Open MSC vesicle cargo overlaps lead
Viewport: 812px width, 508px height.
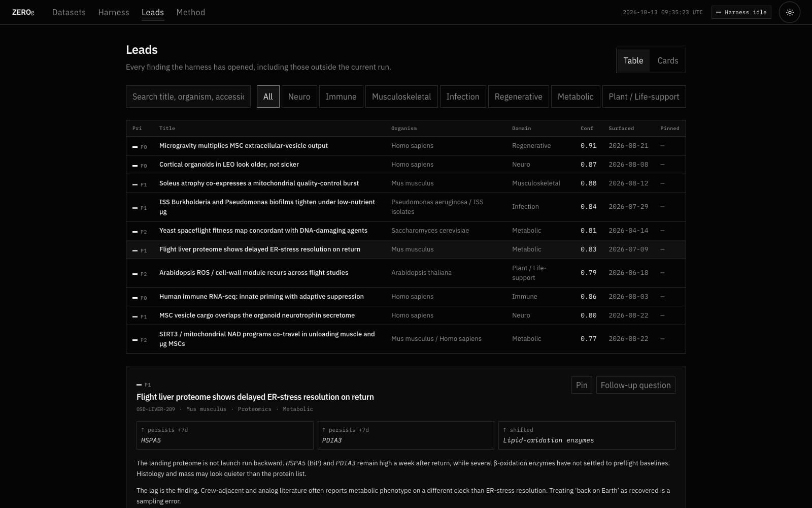pos(406,315)
